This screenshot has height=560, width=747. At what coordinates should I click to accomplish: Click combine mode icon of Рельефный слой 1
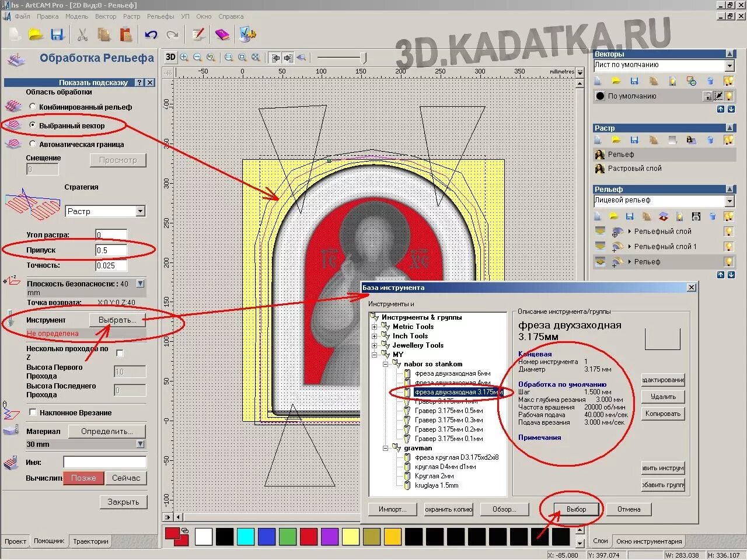tap(617, 247)
